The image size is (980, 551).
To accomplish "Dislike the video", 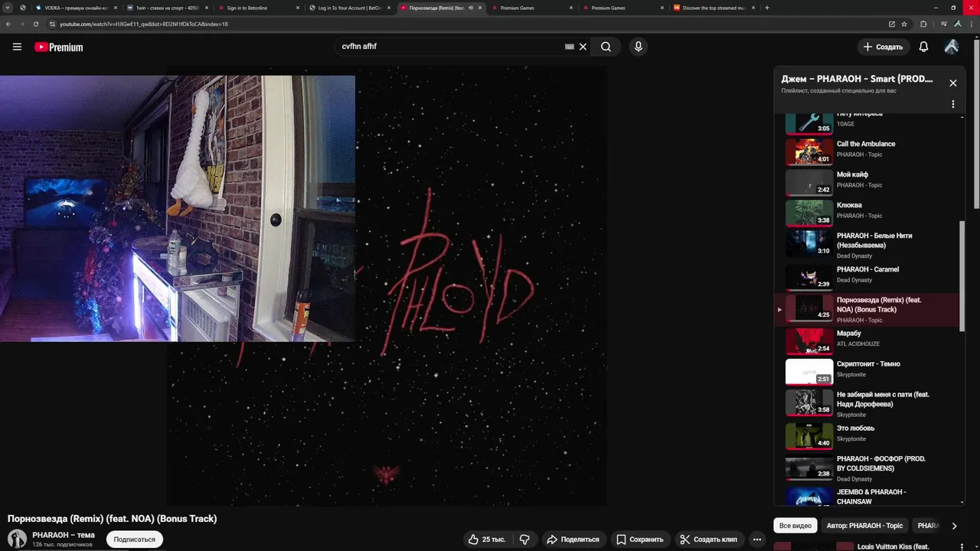I will click(x=524, y=540).
